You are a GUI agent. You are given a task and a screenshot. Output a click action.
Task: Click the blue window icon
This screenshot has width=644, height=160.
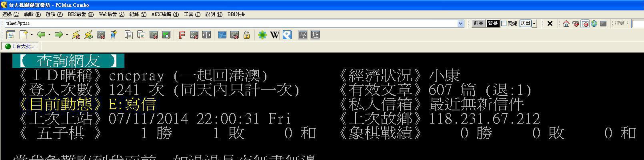[222, 35]
